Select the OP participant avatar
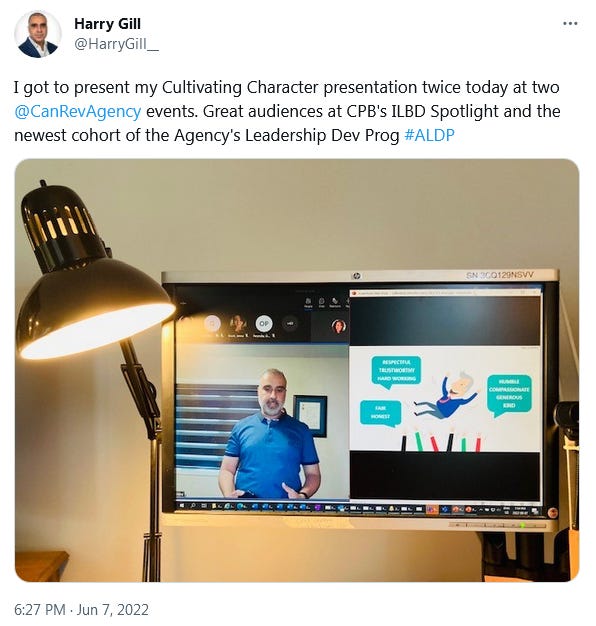The width and height of the screenshot is (596, 626). (x=263, y=323)
